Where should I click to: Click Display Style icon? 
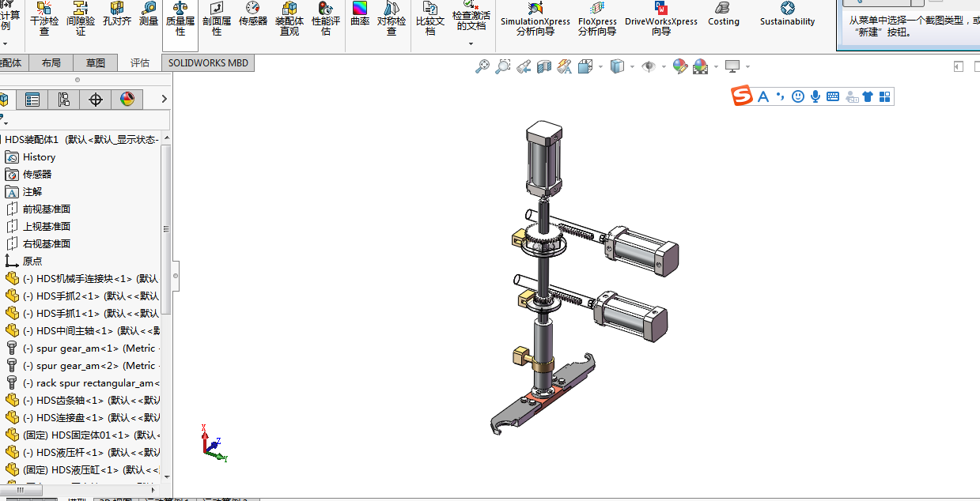[617, 67]
